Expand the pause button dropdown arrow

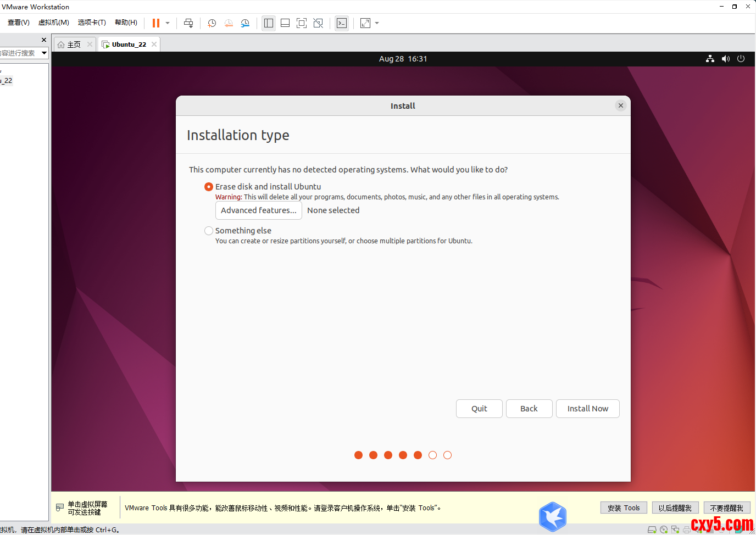pos(168,23)
